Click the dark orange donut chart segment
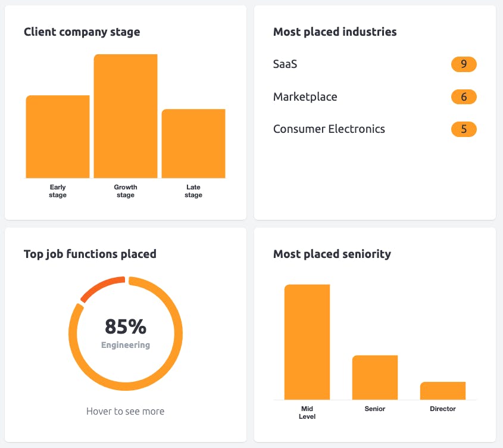Screen dimensions: 503x448 click(100, 287)
